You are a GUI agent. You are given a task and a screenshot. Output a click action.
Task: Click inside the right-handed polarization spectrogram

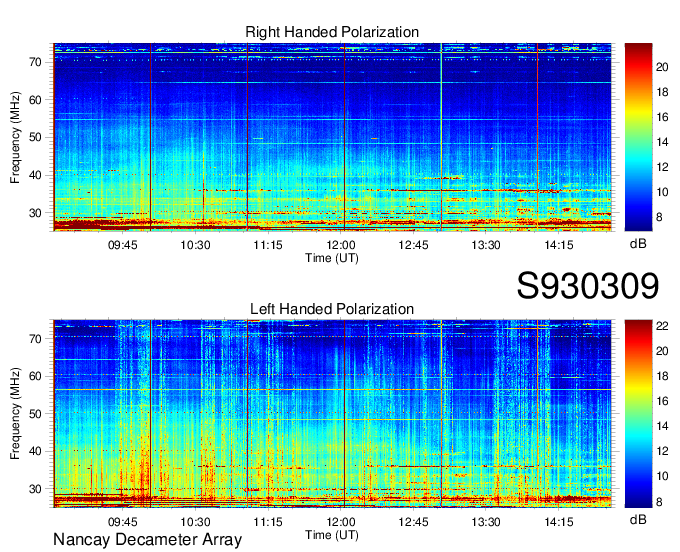tap(332, 137)
